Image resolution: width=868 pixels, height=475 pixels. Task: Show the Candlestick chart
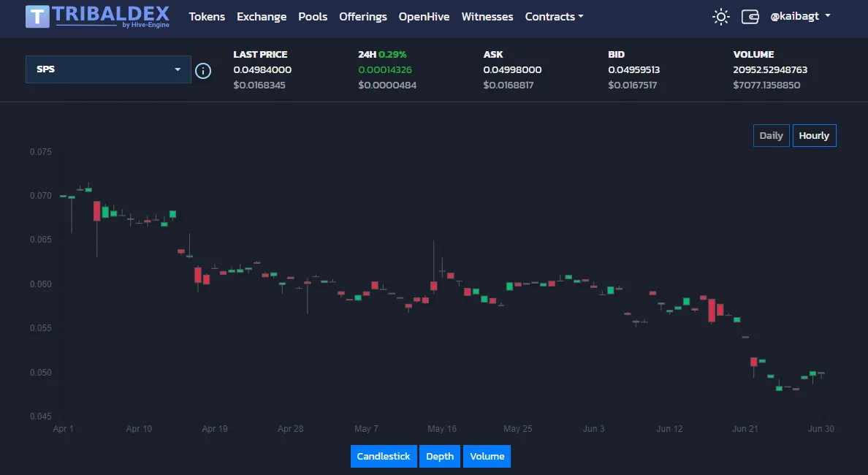pyautogui.click(x=384, y=456)
